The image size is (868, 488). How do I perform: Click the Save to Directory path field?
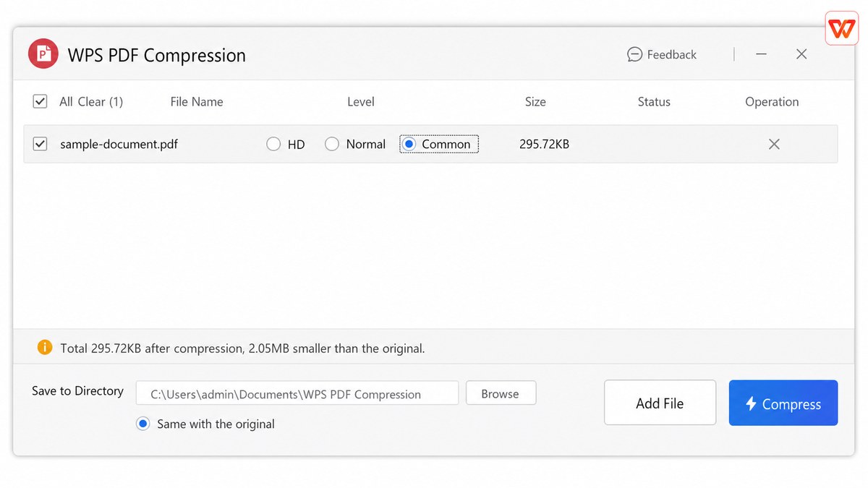297,393
